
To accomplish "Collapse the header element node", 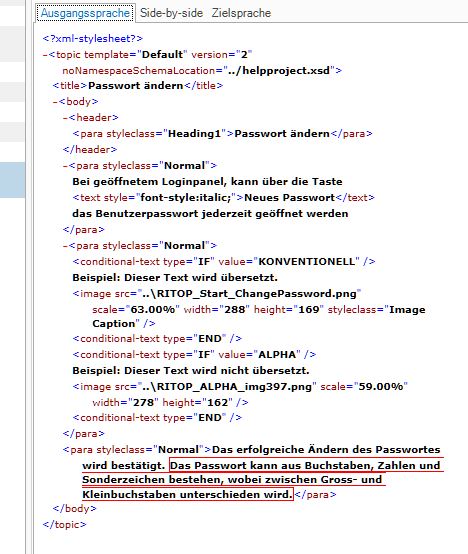I will (x=65, y=118).
